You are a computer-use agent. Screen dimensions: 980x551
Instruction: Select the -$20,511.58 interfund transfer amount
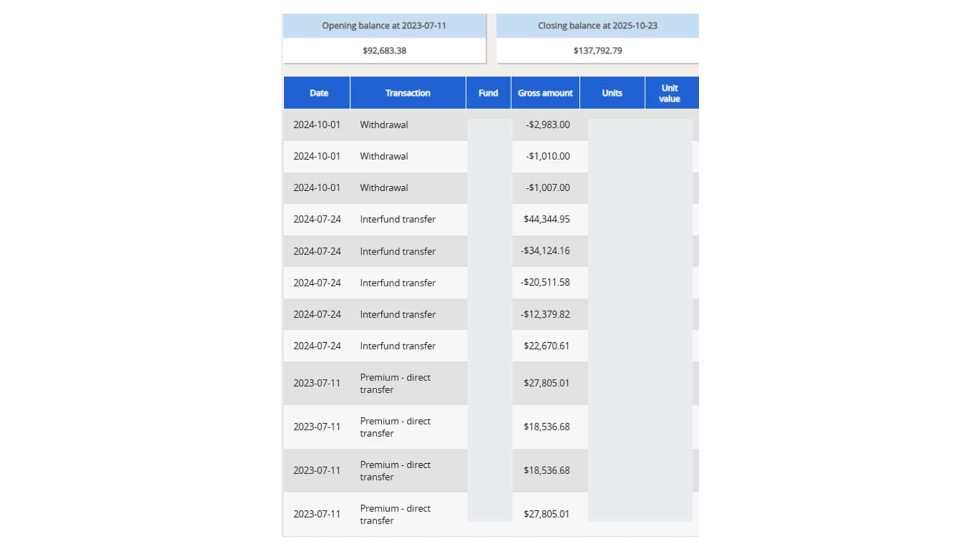tap(545, 283)
